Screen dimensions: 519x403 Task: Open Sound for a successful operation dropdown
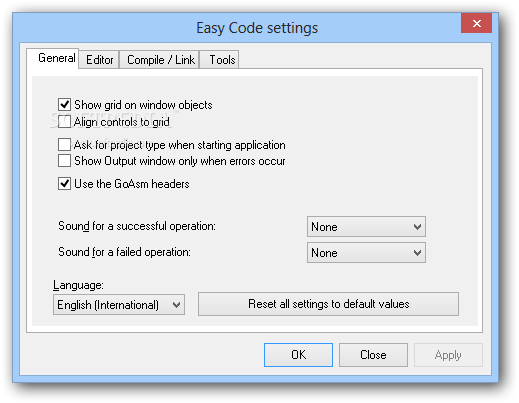point(366,227)
